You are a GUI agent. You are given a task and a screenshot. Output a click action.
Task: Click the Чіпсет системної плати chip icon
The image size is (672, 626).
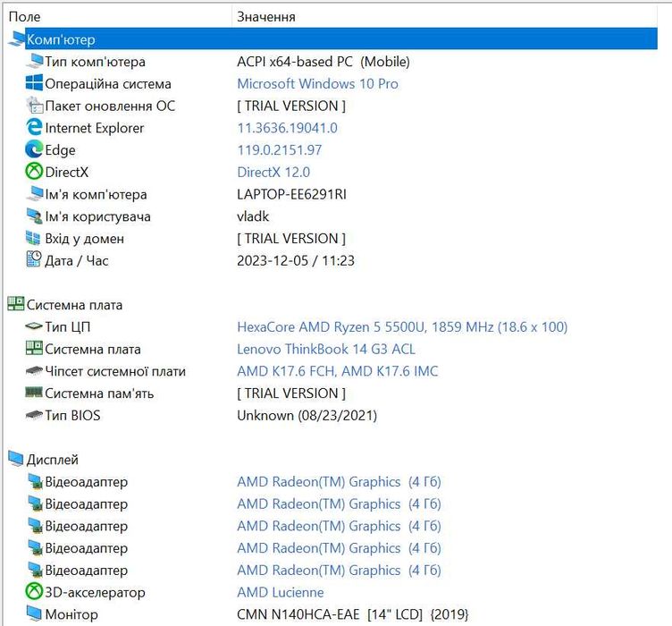(x=34, y=370)
